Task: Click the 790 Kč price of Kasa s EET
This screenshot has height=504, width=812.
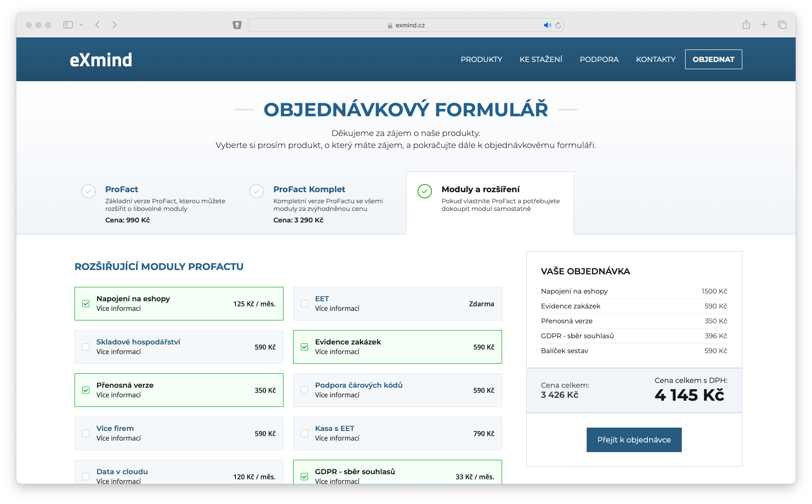Action: [484, 433]
